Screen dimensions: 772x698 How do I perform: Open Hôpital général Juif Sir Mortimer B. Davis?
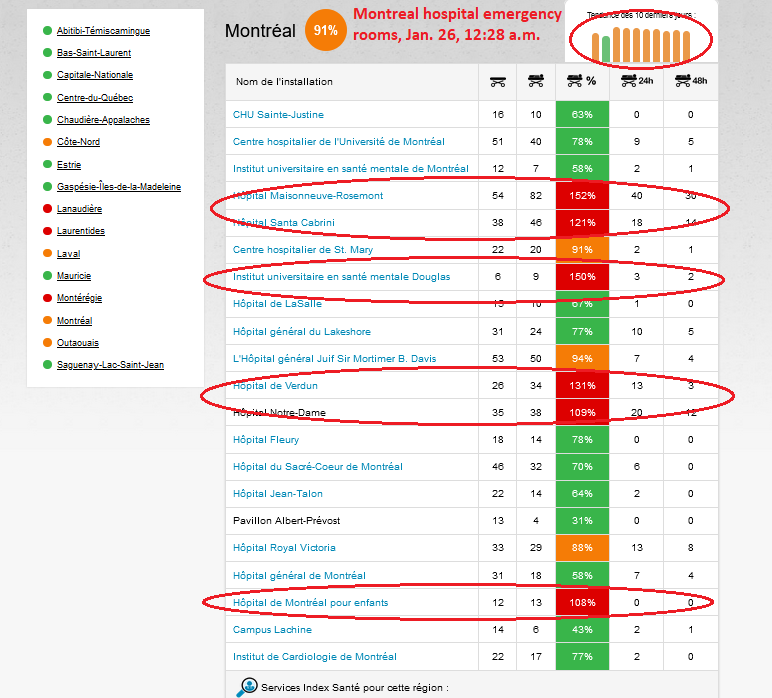pyautogui.click(x=334, y=359)
